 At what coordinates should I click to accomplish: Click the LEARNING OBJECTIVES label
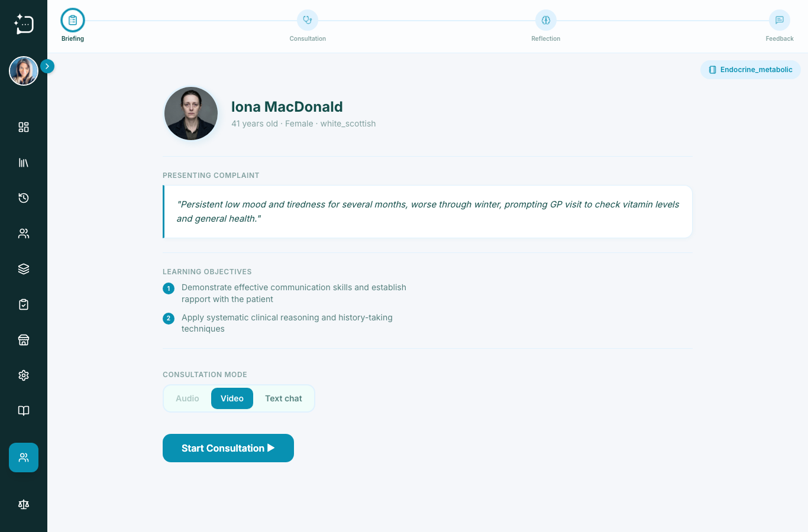(x=207, y=272)
